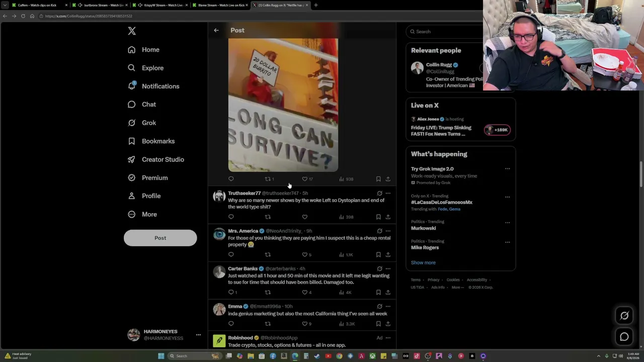Screen dimensions: 644x362
Task: Reply to Carter Banks' comment
Action: coord(231,292)
